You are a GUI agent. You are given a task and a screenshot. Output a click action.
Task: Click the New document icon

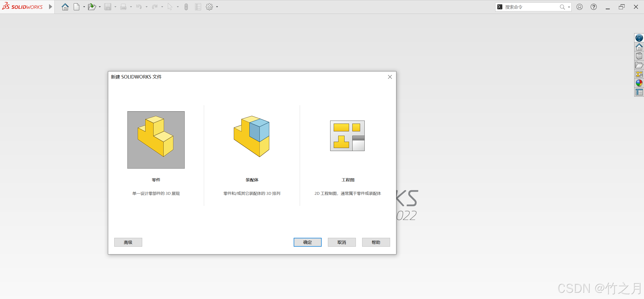coord(77,7)
